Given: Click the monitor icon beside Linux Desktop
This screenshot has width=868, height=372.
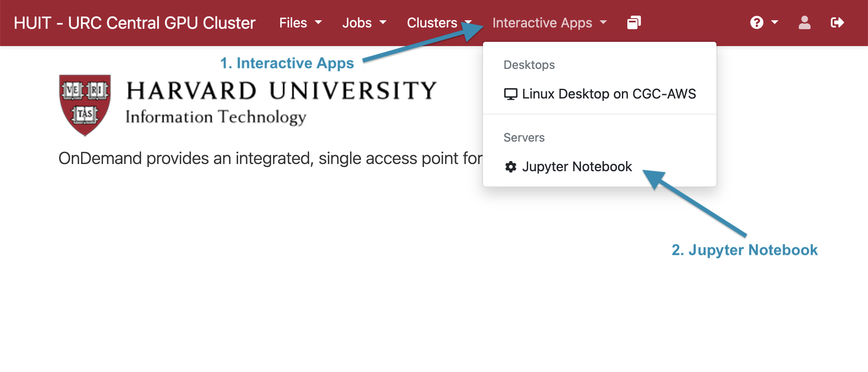Looking at the screenshot, I should point(510,94).
